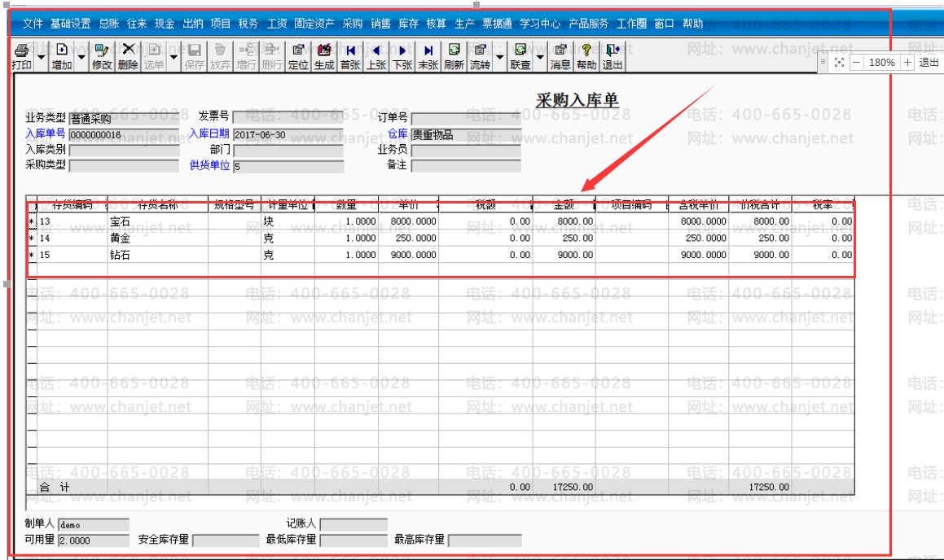Go to next record with 下张
Image resolution: width=944 pixels, height=560 pixels.
[x=402, y=56]
